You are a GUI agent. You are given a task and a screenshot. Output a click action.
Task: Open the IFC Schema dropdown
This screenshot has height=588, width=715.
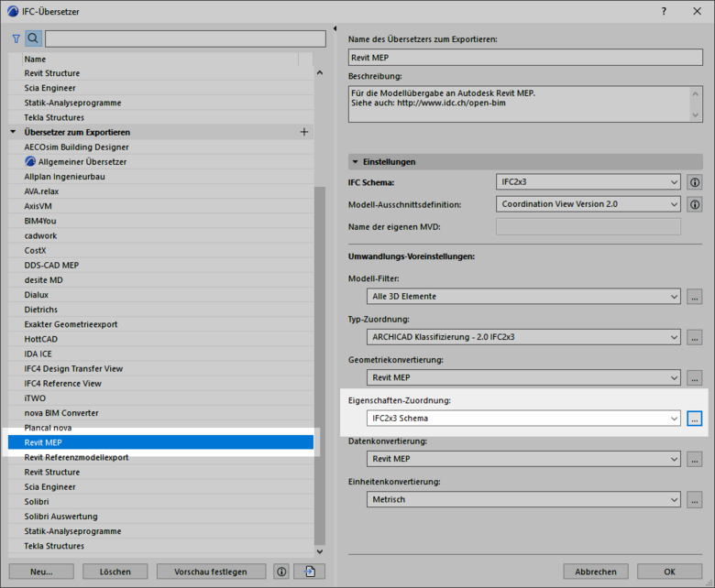[x=588, y=182]
